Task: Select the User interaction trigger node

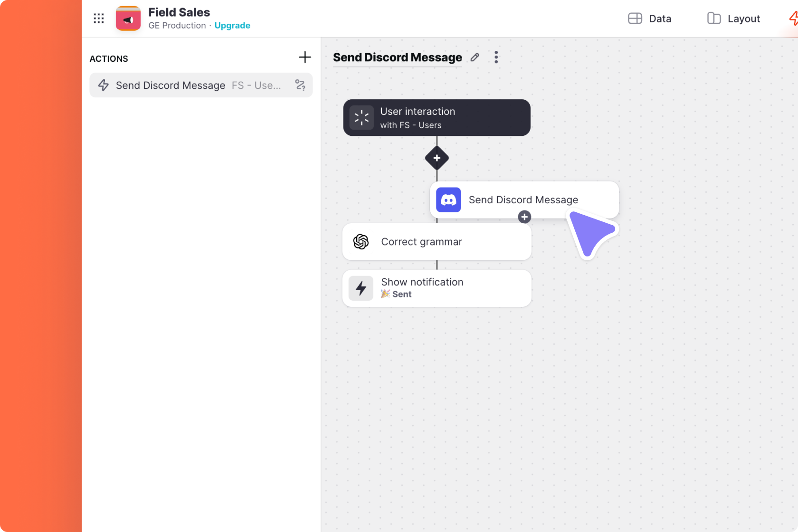Action: 437,118
